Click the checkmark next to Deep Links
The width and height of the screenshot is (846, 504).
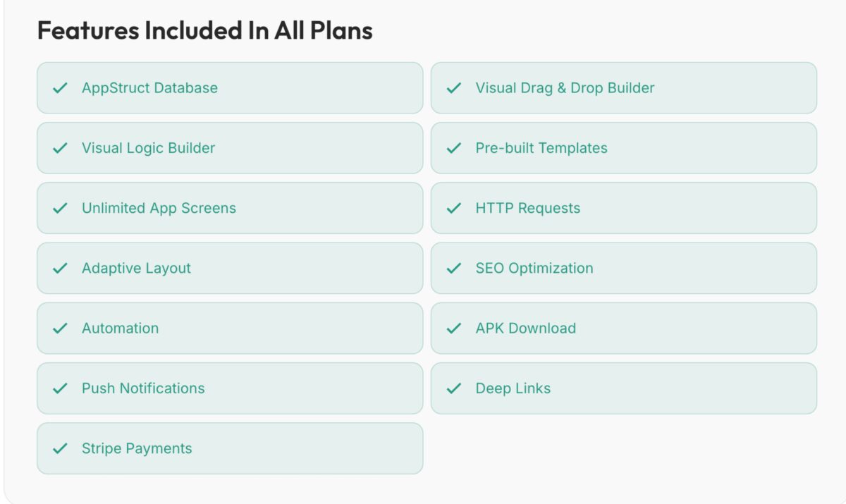[454, 388]
